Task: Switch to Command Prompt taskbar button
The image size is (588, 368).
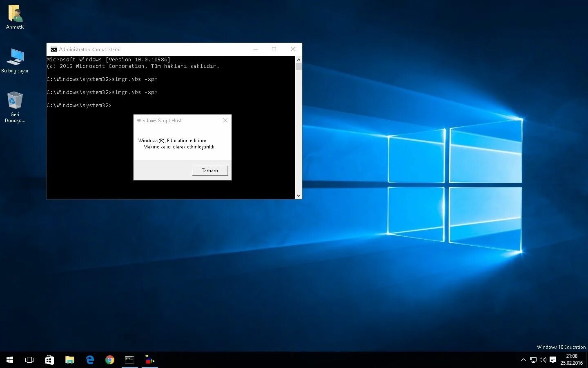Action: point(129,360)
